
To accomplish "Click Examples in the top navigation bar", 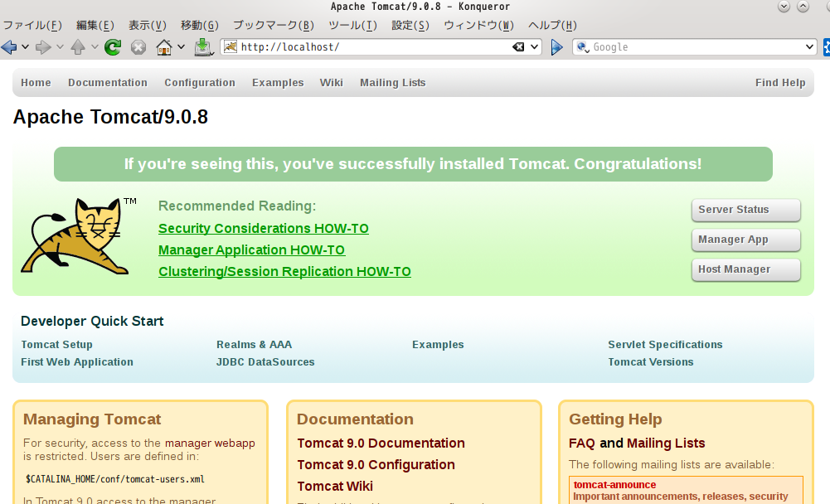I will coord(278,83).
